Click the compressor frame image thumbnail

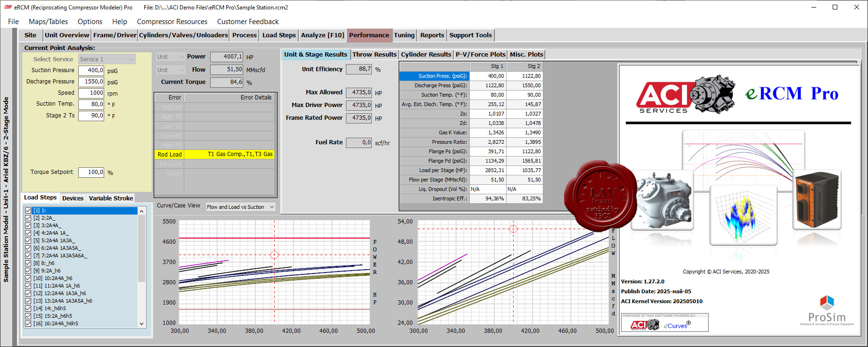click(662, 200)
